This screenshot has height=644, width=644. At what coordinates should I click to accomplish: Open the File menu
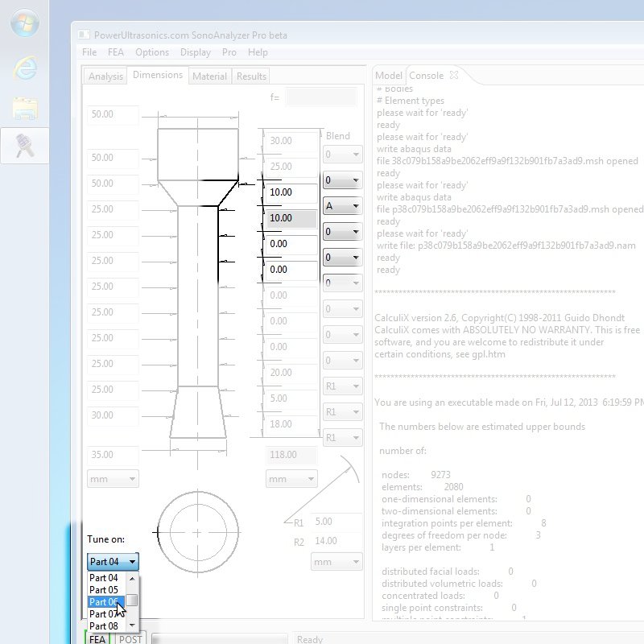[89, 52]
